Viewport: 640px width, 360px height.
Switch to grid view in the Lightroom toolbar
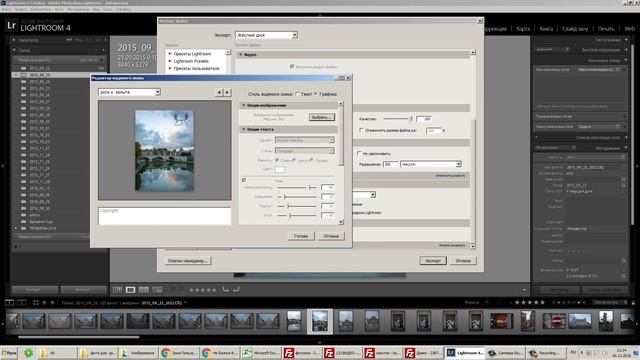point(117,290)
